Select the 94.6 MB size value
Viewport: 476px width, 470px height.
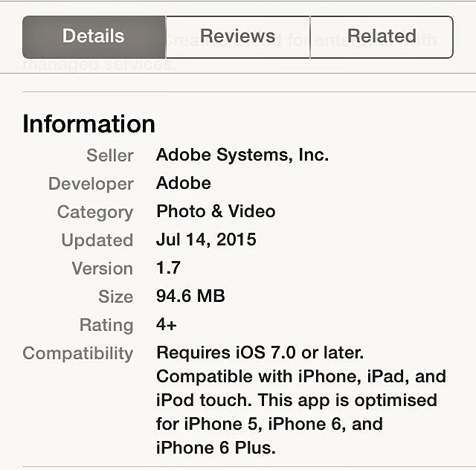tap(190, 297)
